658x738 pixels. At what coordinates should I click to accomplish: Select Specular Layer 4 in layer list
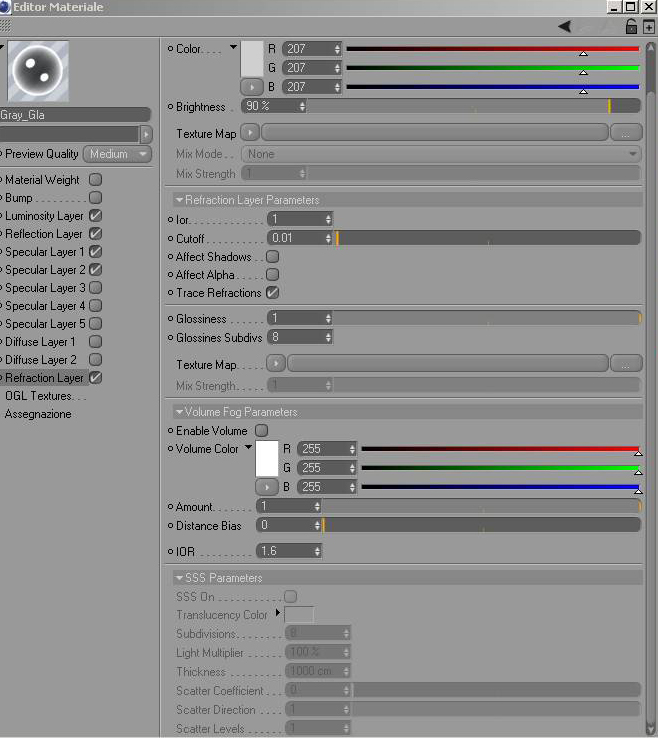(x=45, y=306)
